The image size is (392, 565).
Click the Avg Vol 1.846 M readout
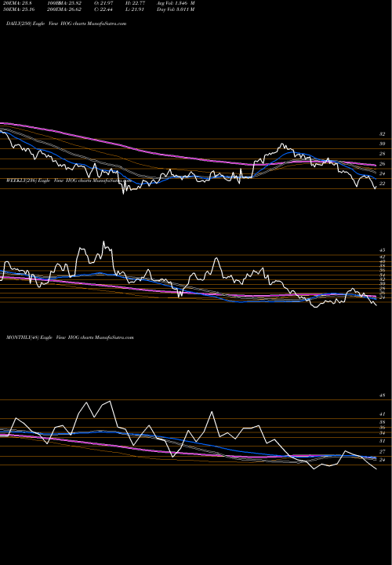coord(176,2)
